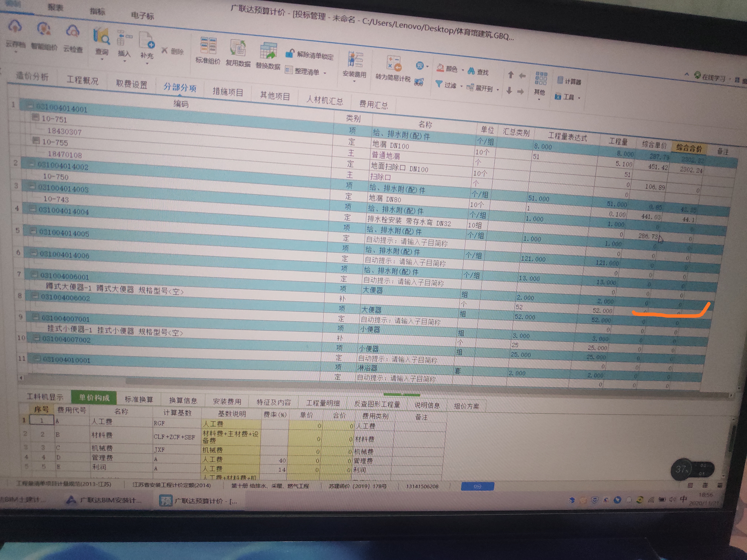This screenshot has height=560, width=747.
Task: Click the 37% floating performance widget
Action: point(692,469)
